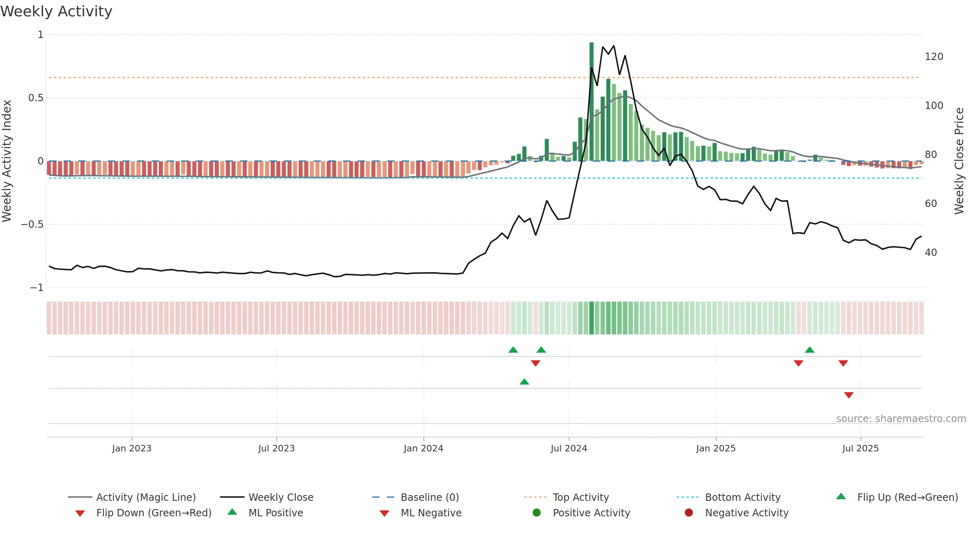Screen dimensions: 980x551
Task: Click the red flip-down marker before Jul 2024
Action: pos(536,363)
